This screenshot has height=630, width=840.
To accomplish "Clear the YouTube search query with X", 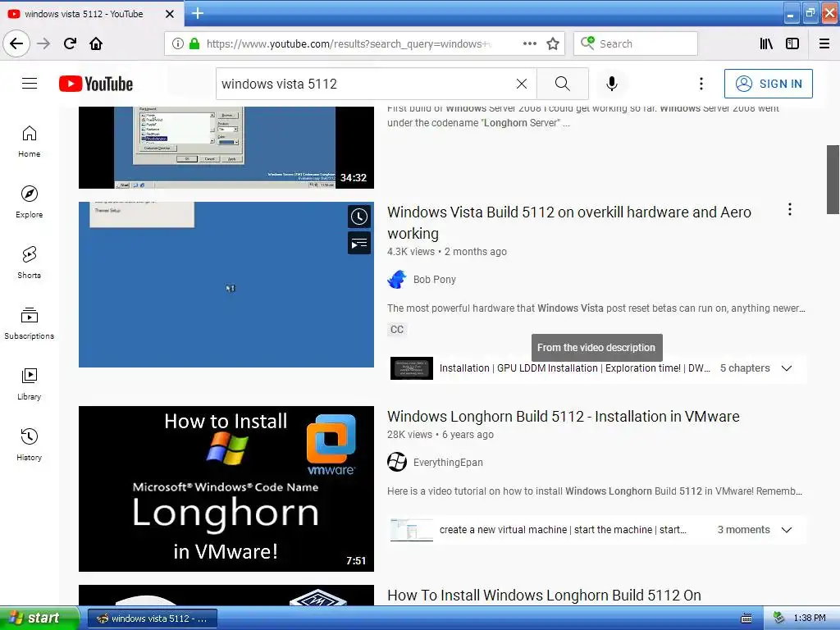I will coord(521,84).
